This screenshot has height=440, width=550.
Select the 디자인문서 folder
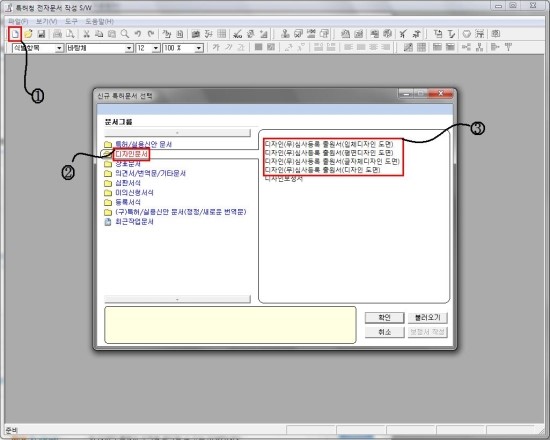click(x=132, y=154)
